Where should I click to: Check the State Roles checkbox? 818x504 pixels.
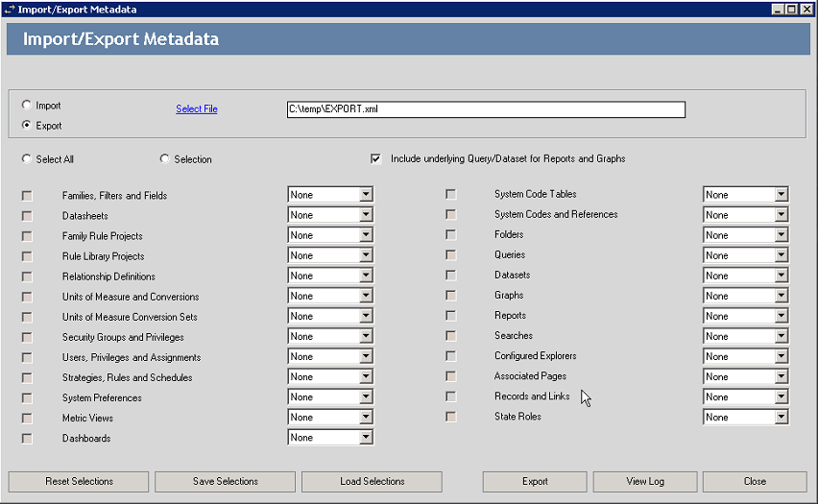pyautogui.click(x=451, y=417)
